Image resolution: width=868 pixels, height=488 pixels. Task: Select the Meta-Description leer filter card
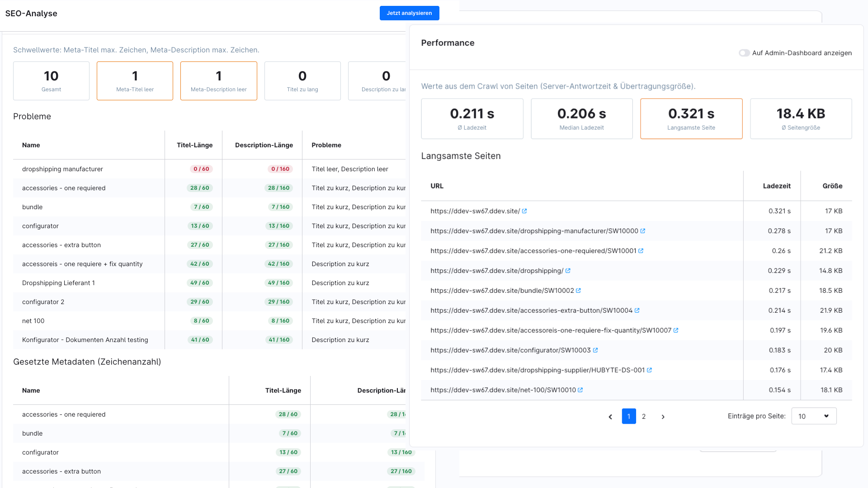219,81
